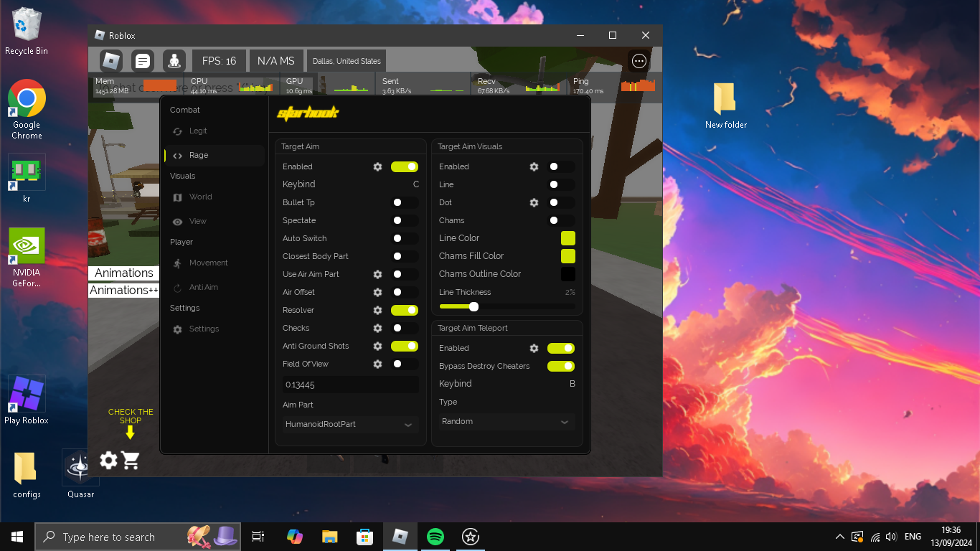Open Copilot from the taskbar
This screenshot has width=980, height=551.
tap(294, 537)
